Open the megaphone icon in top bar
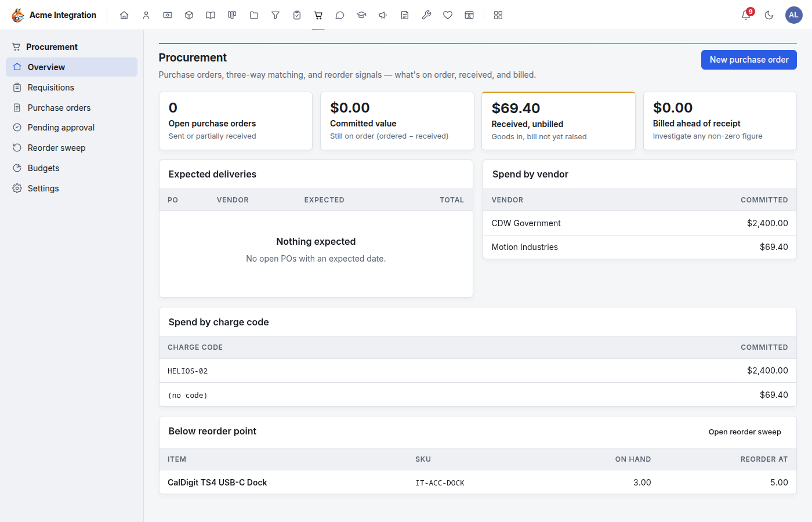The image size is (812, 522). (x=383, y=15)
